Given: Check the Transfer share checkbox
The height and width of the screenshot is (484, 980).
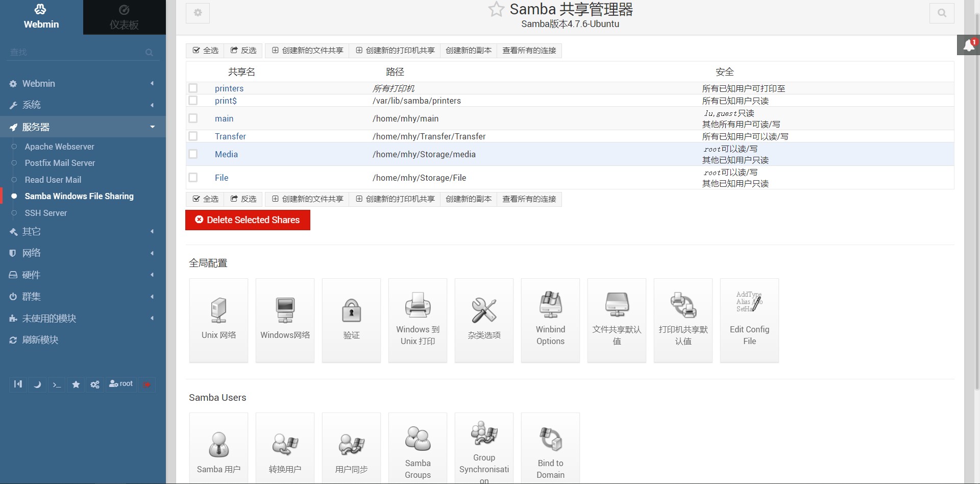Looking at the screenshot, I should (193, 136).
